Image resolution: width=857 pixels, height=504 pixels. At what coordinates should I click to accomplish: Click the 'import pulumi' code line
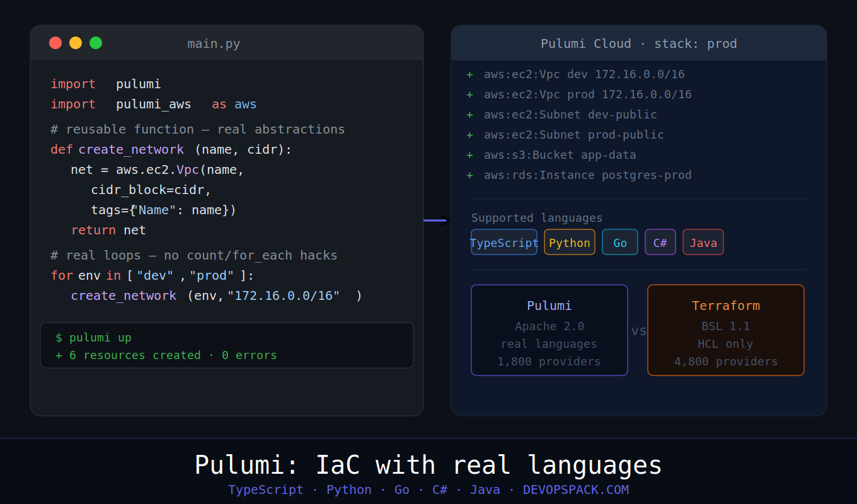(106, 84)
